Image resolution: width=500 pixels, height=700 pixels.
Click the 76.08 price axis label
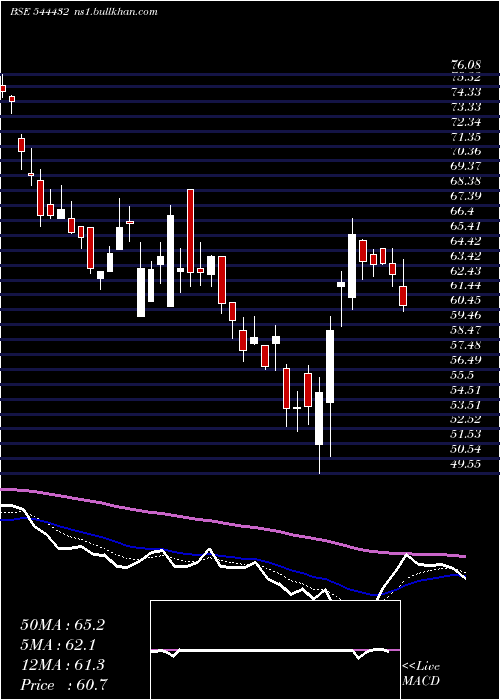point(466,66)
